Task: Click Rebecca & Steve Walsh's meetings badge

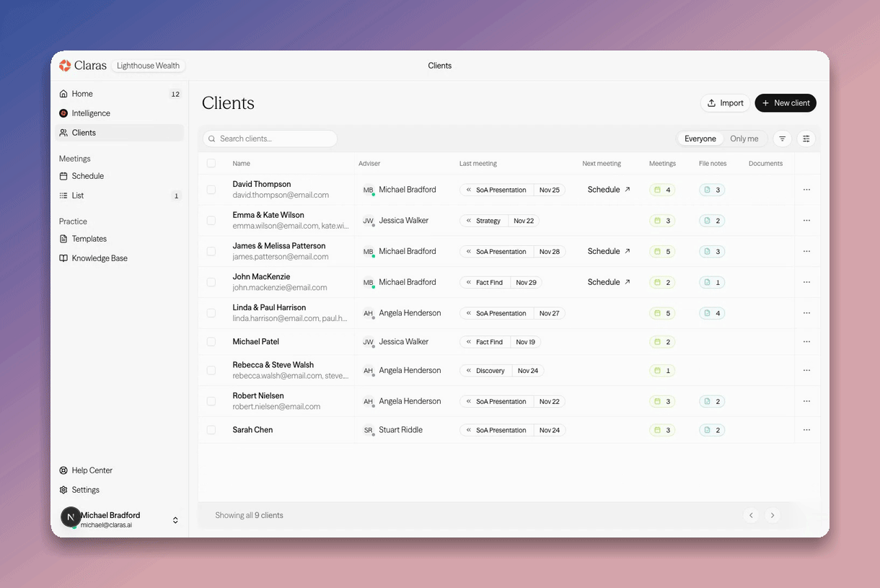Action: [x=662, y=370]
